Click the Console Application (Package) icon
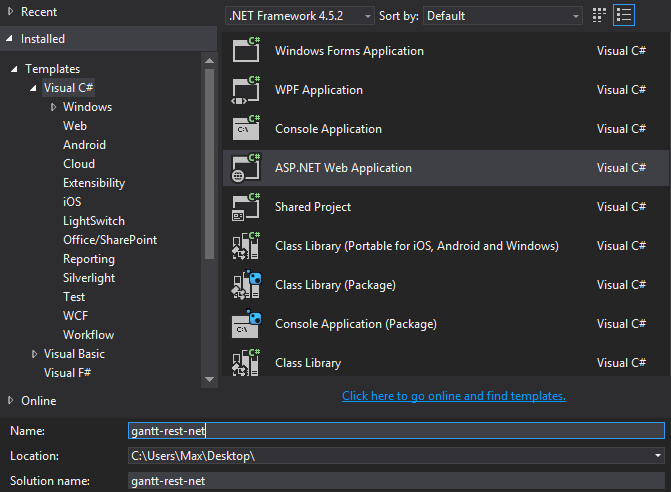Image resolution: width=671 pixels, height=492 pixels. point(246,323)
